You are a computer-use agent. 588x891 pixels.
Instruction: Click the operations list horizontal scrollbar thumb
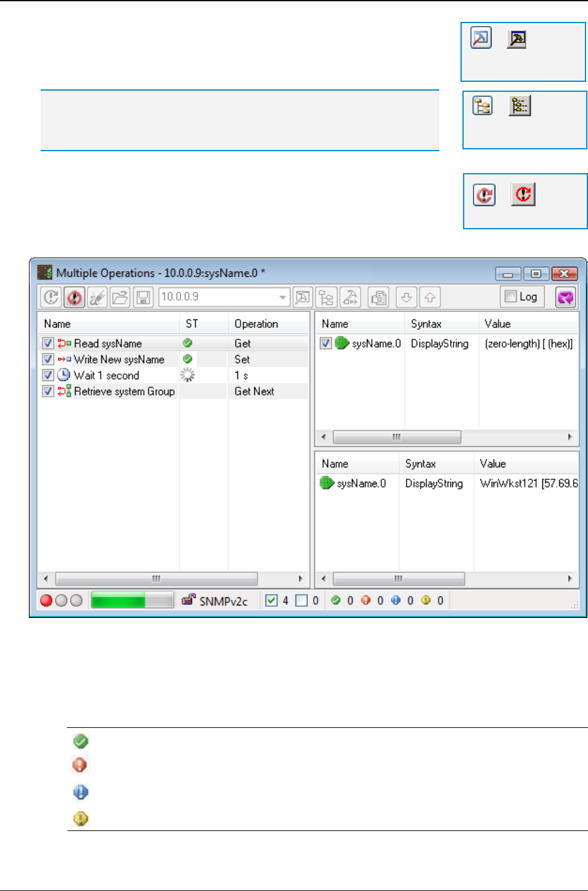pyautogui.click(x=156, y=579)
